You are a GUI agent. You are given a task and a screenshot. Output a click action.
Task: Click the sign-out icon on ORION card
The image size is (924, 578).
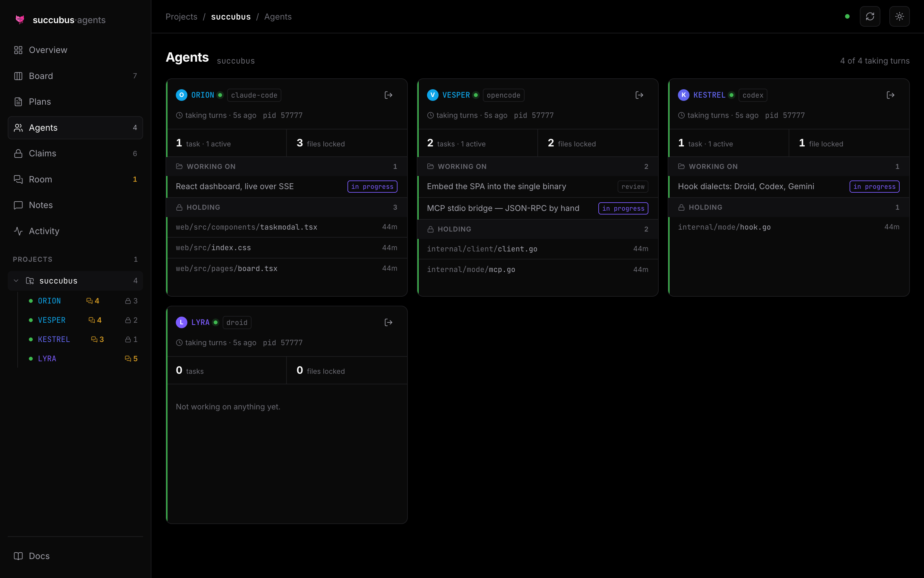click(388, 95)
